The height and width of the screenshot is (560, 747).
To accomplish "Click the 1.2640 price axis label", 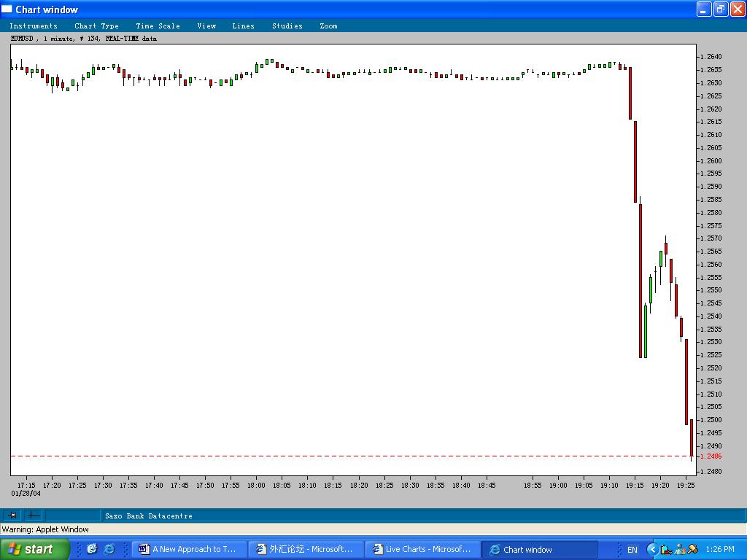I will tap(711, 57).
